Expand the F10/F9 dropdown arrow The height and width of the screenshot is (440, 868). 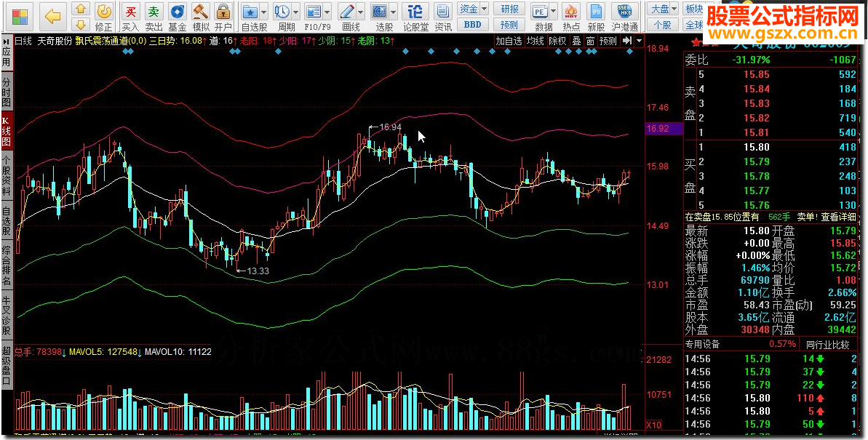[327, 11]
